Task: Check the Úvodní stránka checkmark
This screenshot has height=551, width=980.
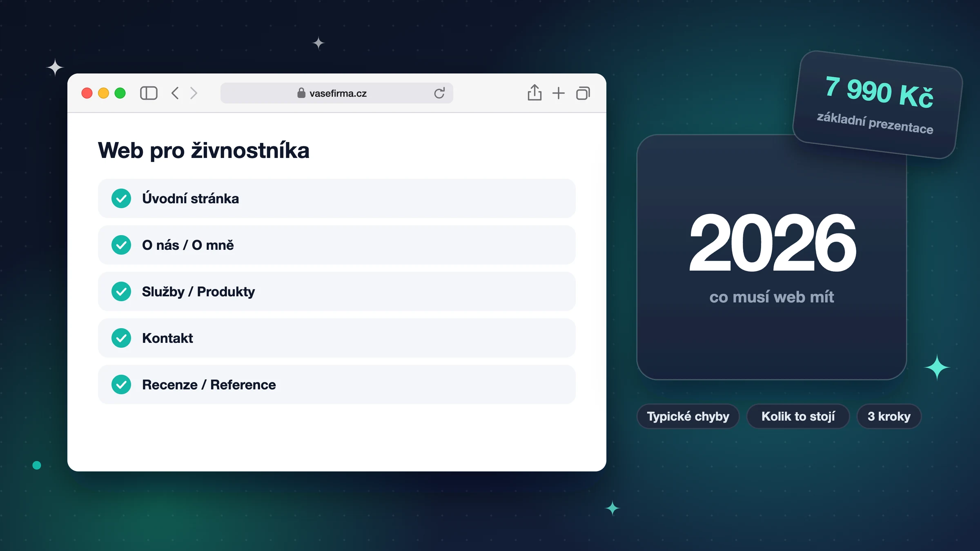Action: pos(121,198)
